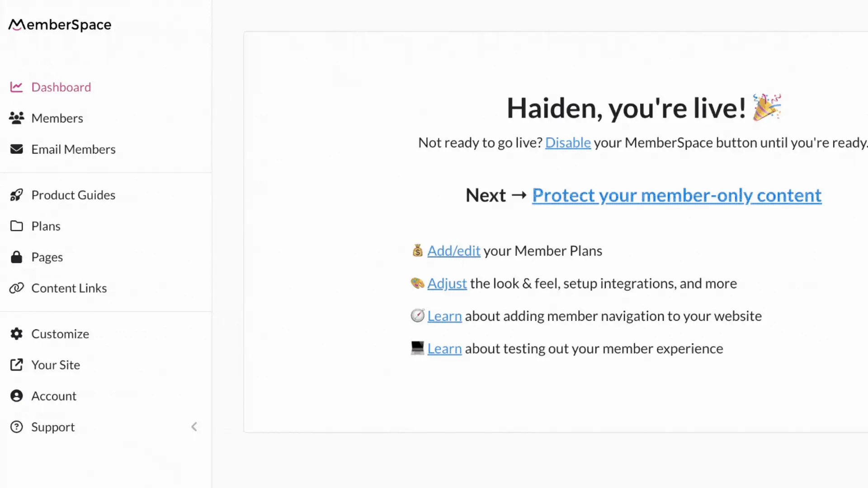Image resolution: width=868 pixels, height=488 pixels.
Task: Click the Product Guides icon in sidebar
Action: (17, 194)
